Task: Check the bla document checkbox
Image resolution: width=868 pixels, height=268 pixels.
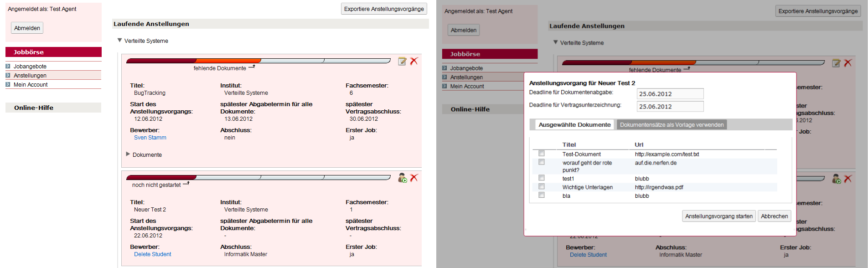Action: coord(542,195)
